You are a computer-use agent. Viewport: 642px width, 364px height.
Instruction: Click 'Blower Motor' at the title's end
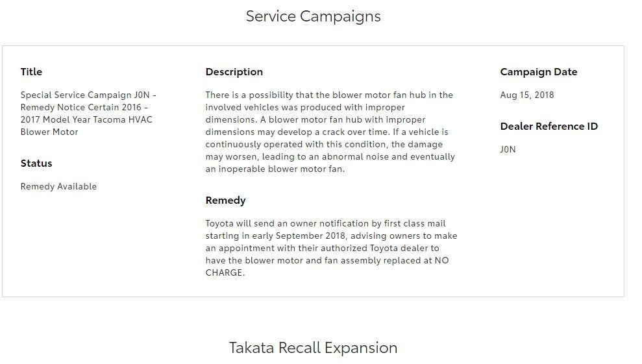49,132
